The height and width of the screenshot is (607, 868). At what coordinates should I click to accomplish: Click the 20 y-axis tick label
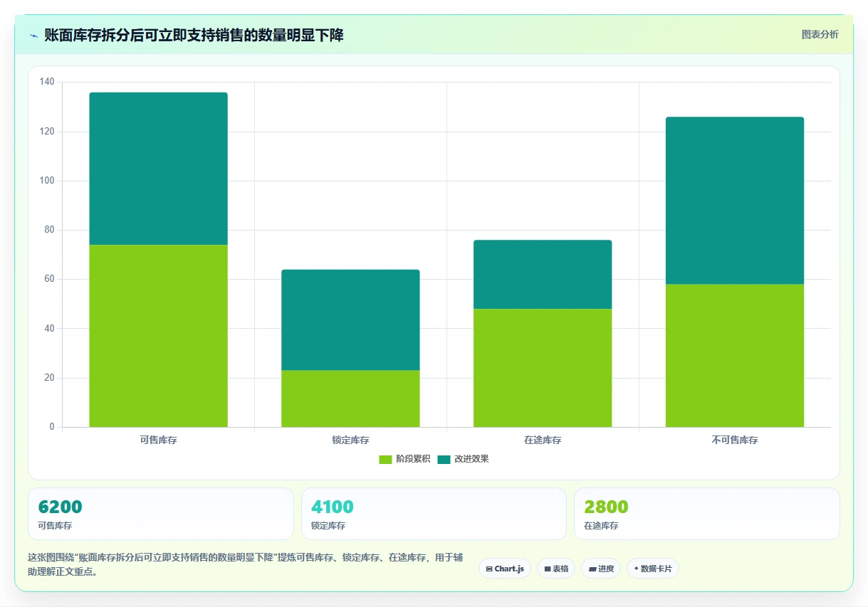(50, 378)
